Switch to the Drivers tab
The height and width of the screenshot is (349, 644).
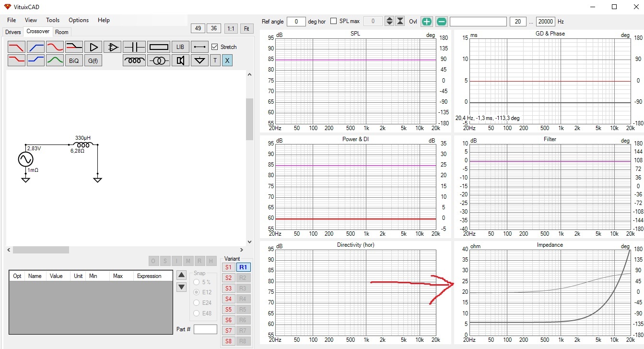13,32
